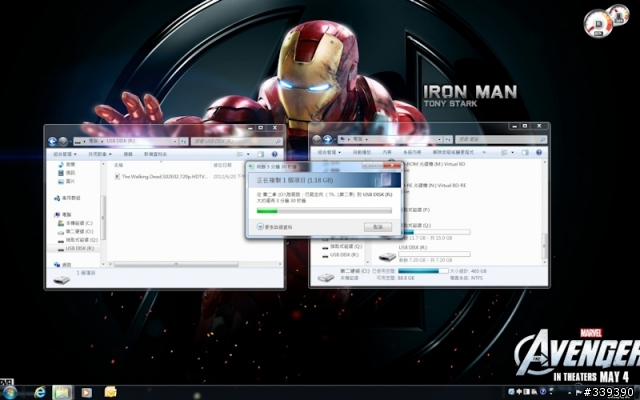Open help in the USB DISK window
The width and height of the screenshot is (640, 400).
pyautogui.click(x=274, y=154)
